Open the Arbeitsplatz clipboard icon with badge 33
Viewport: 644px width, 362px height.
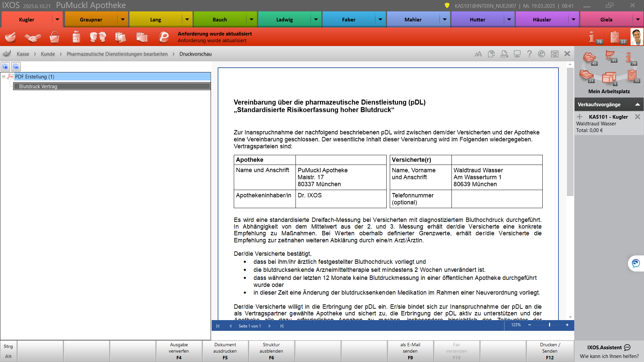click(x=633, y=76)
